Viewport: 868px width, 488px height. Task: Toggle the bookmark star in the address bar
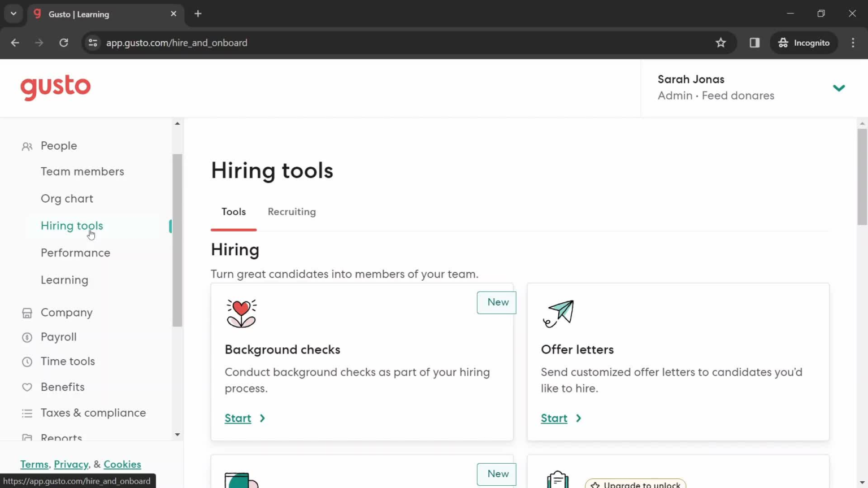point(721,42)
